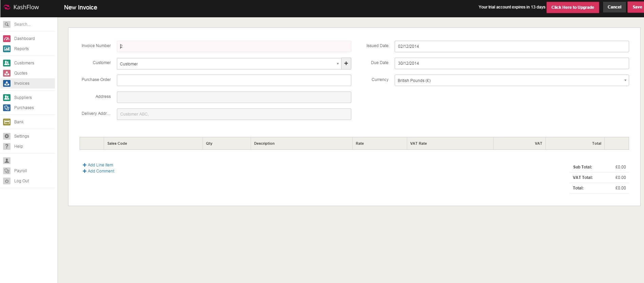Click the Customers people icon
This screenshot has height=283, width=644.
[x=7, y=63]
